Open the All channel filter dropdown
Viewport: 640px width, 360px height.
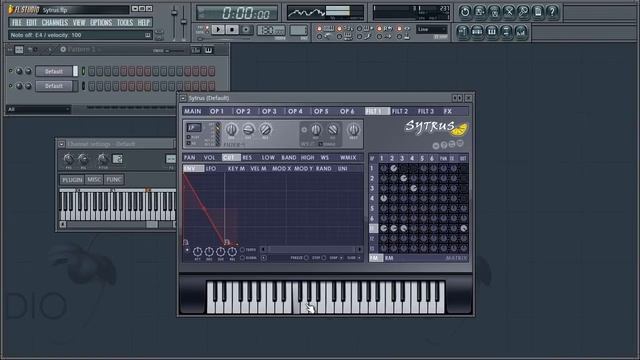[x=38, y=109]
